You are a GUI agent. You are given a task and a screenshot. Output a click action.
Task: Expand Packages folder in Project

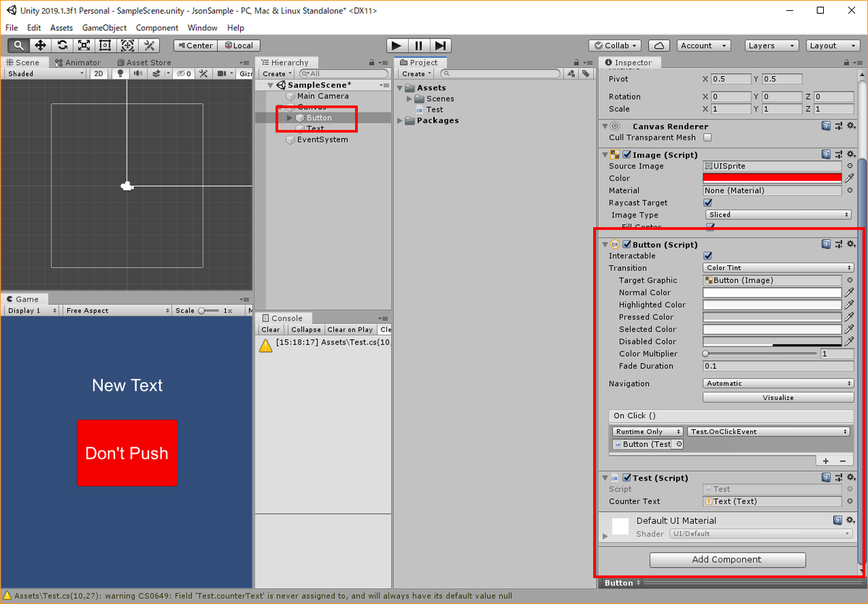click(x=401, y=121)
